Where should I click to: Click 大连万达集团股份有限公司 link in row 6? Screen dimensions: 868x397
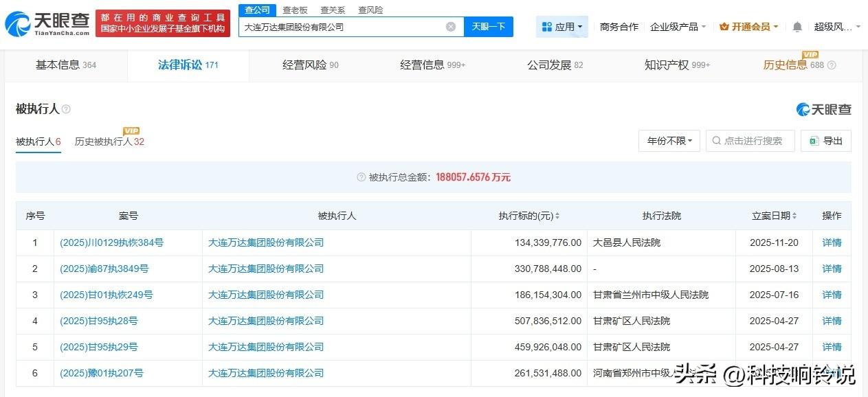pos(266,373)
